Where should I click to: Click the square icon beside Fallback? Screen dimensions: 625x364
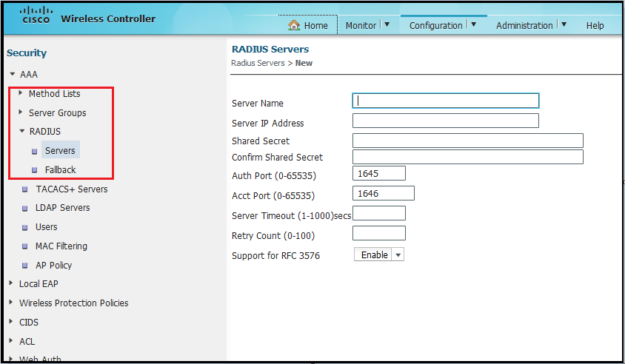click(x=34, y=170)
